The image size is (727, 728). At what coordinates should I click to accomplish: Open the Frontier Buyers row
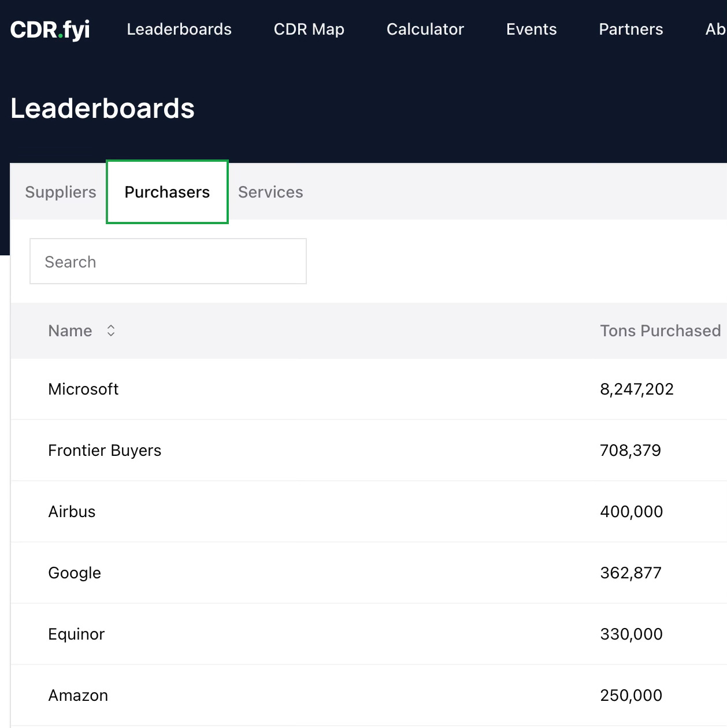click(x=369, y=450)
